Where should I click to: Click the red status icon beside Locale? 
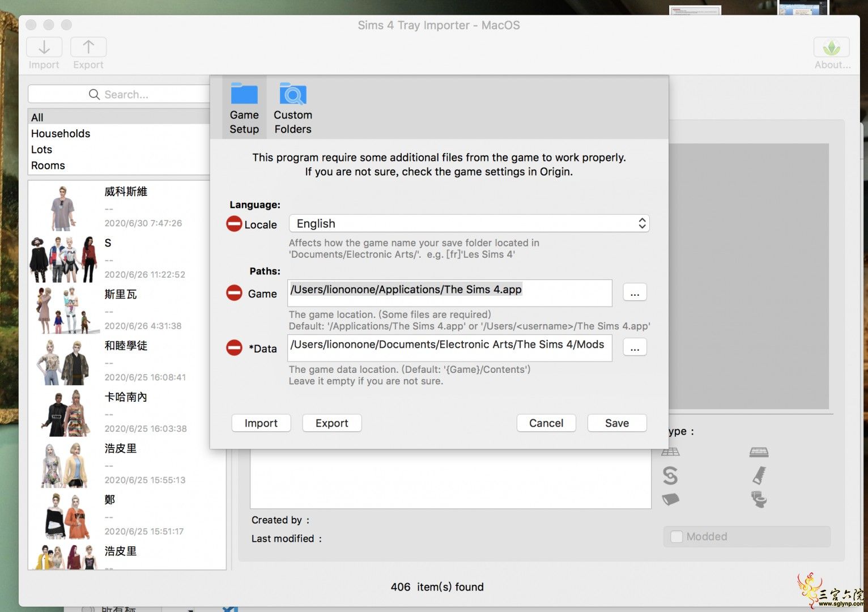click(234, 224)
